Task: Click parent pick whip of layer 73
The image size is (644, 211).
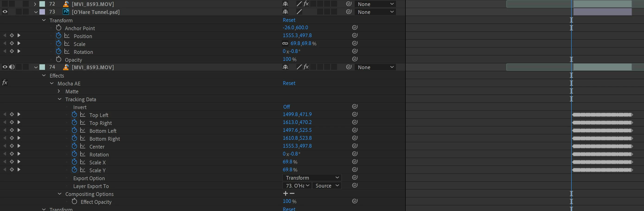Action: point(349,12)
